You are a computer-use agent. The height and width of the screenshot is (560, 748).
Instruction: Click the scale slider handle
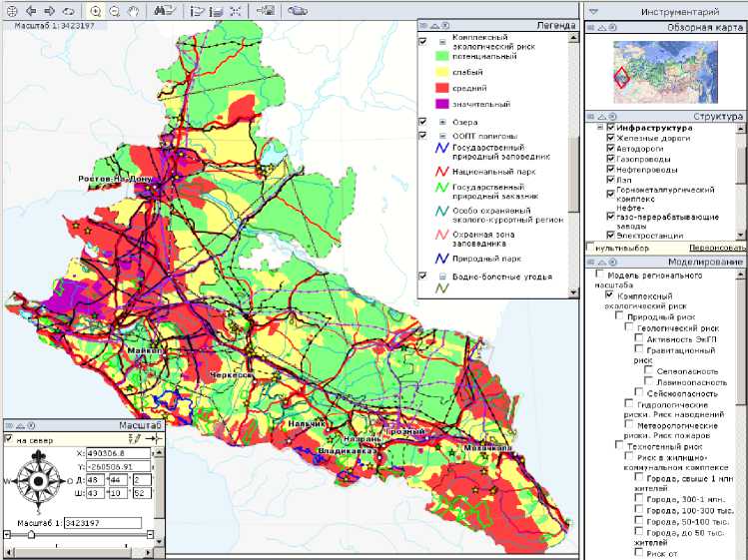30,534
